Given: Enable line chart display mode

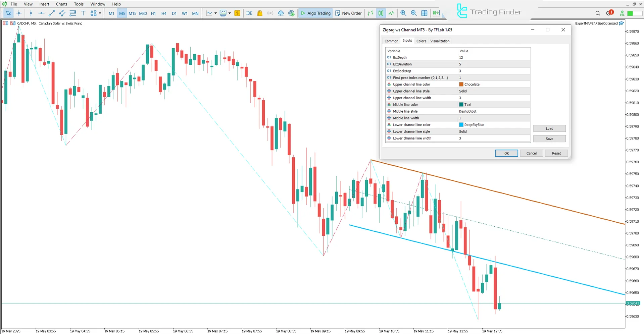Looking at the screenshot, I should 391,13.
